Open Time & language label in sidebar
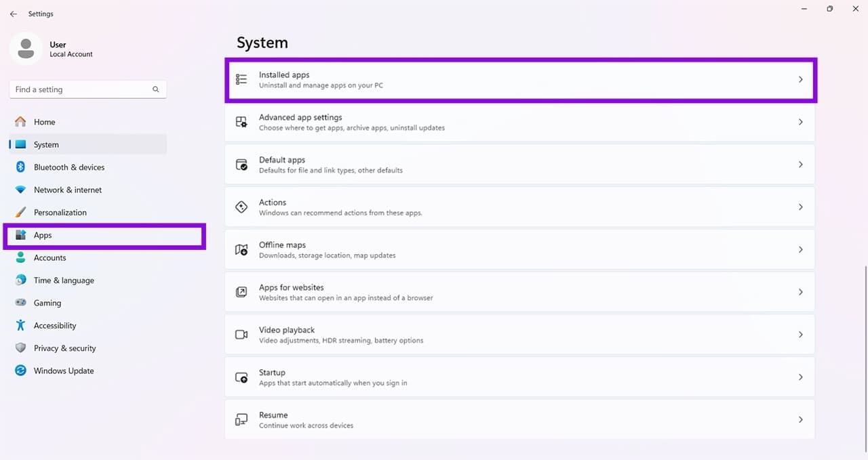This screenshot has height=460, width=868. (64, 280)
